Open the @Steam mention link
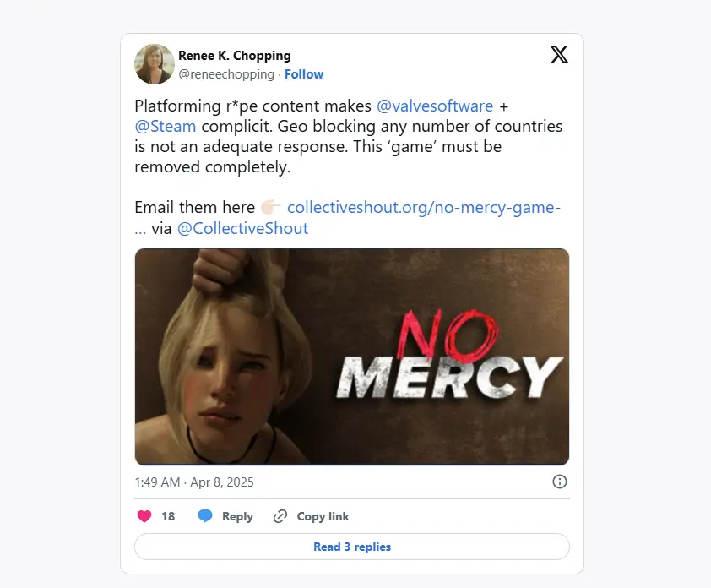Screen dimensions: 711x588 165,126
